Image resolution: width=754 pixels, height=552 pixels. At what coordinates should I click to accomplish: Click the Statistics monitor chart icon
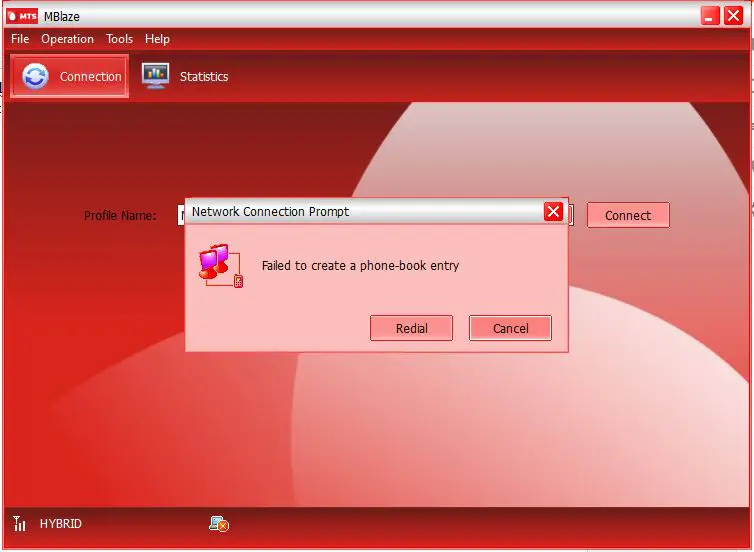155,75
